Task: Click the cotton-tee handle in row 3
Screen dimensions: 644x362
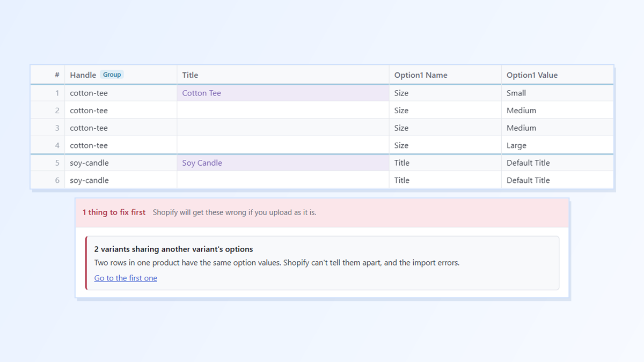Action: pos(121,128)
